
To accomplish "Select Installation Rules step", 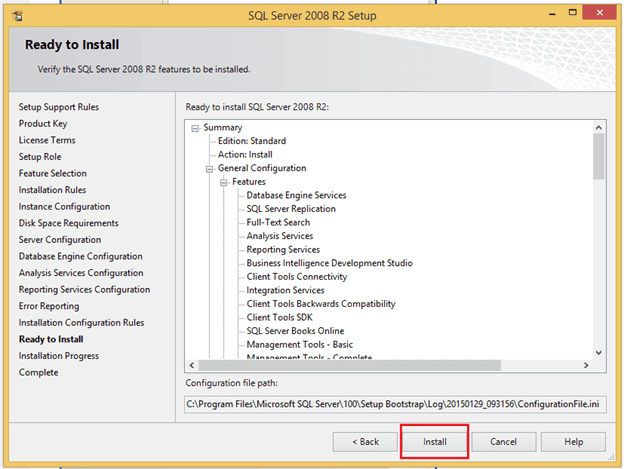I will pyautogui.click(x=52, y=190).
